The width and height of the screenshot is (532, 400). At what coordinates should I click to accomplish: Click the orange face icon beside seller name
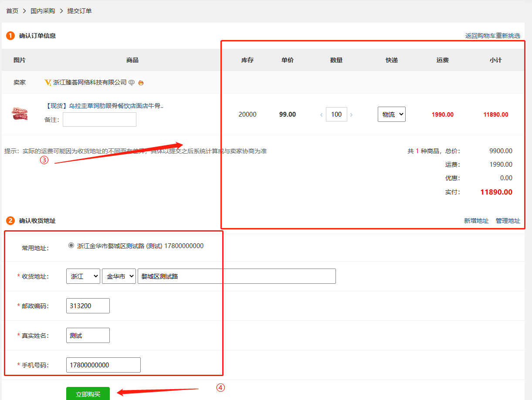pyautogui.click(x=141, y=83)
